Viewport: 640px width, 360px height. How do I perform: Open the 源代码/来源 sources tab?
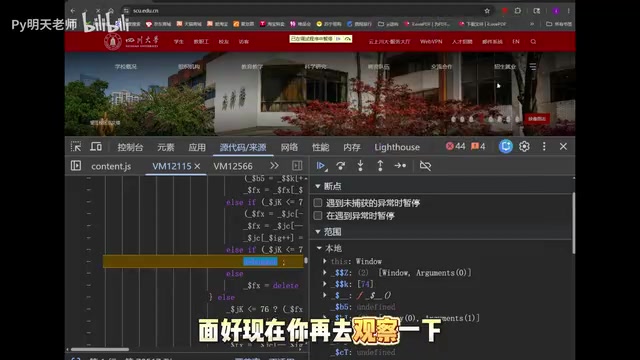(x=243, y=147)
